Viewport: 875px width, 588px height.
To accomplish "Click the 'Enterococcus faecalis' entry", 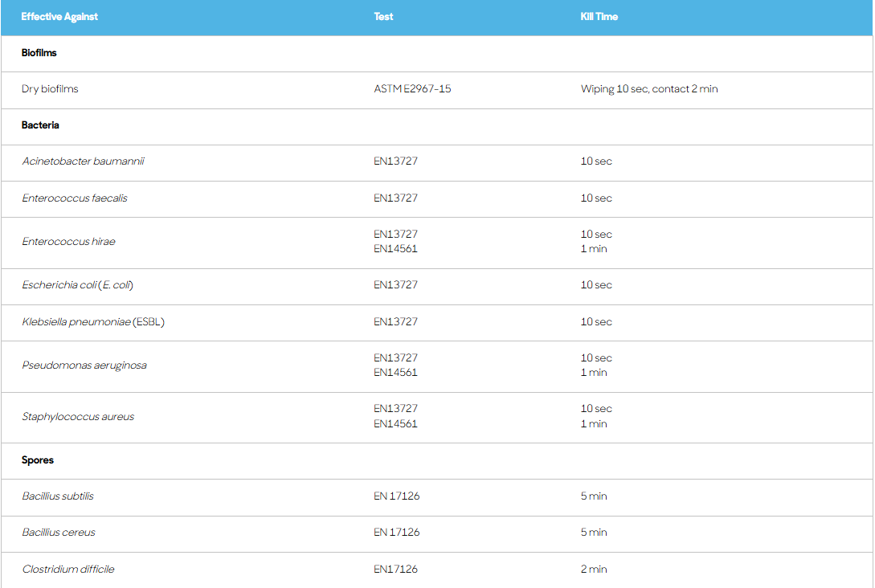I will click(x=75, y=198).
